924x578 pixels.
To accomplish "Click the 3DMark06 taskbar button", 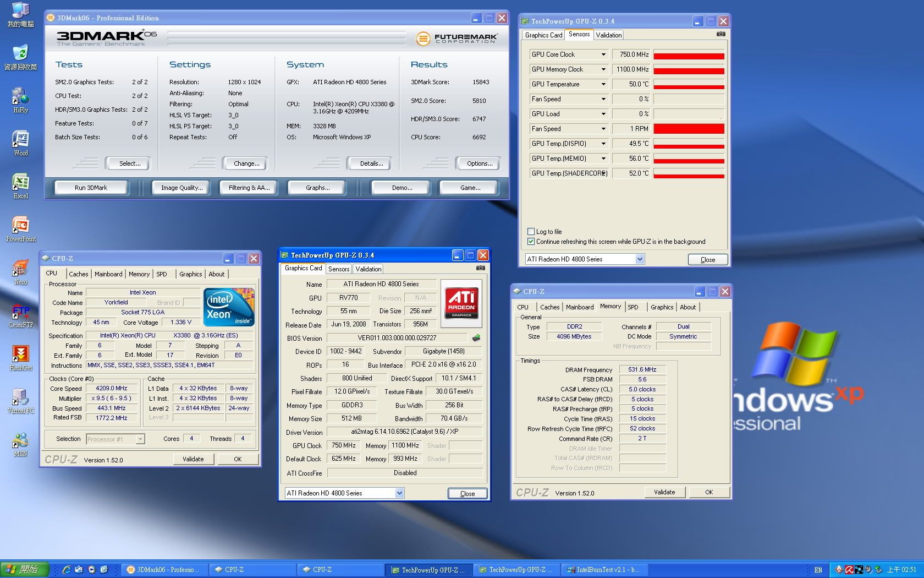I will (x=165, y=570).
